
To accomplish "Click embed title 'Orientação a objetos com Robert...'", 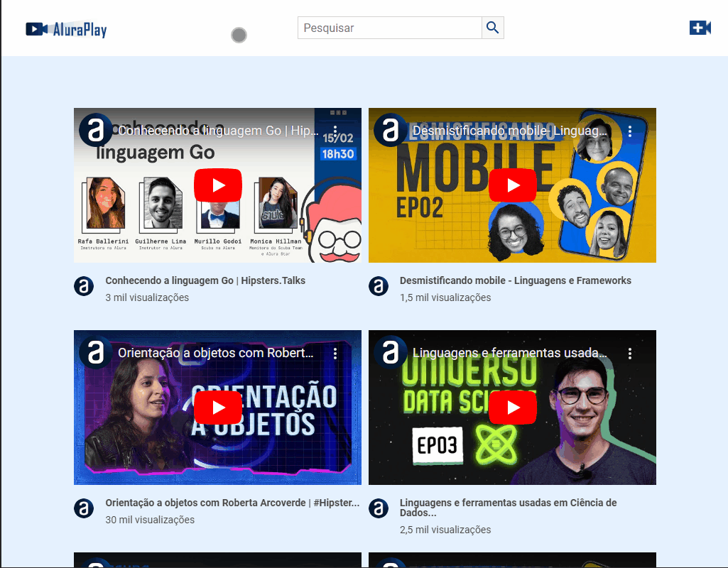I will point(216,353).
